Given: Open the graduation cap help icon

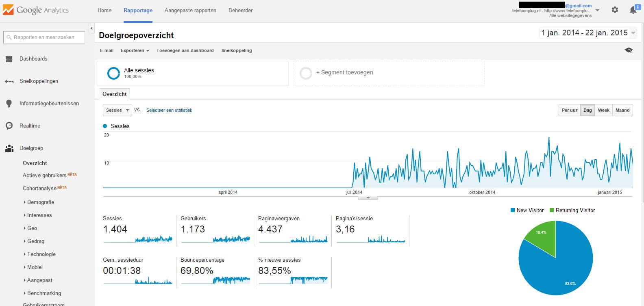Looking at the screenshot, I should (629, 50).
